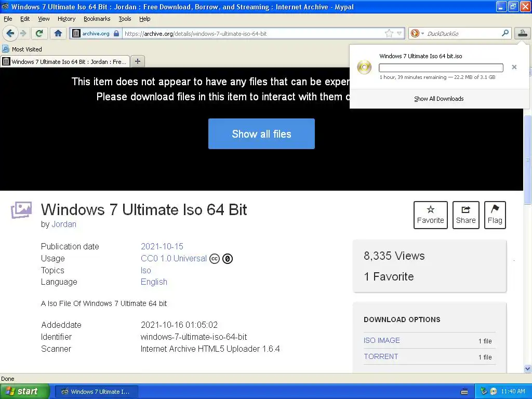Open the address bar history dropdown arrow
The width and height of the screenshot is (532, 399).
click(x=400, y=33)
